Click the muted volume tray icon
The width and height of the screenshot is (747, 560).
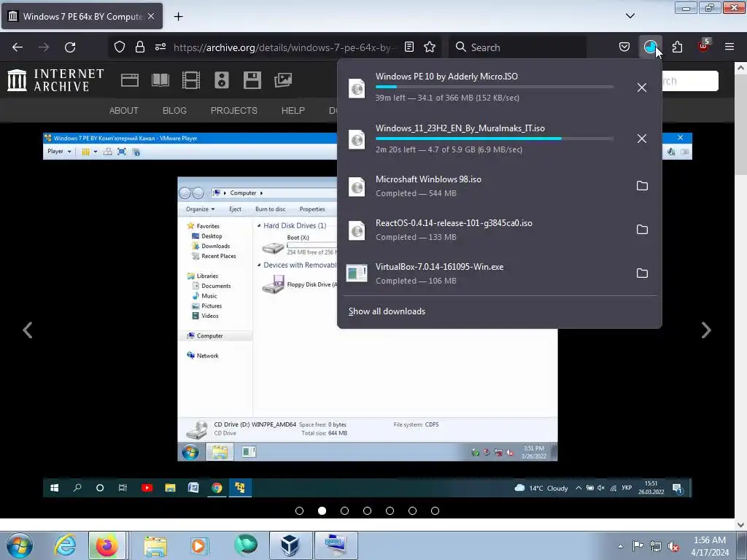click(x=673, y=546)
